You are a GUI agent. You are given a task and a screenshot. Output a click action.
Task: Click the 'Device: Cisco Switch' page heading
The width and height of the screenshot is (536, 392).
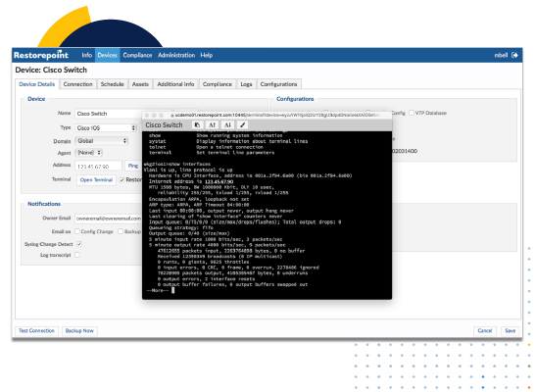point(51,70)
